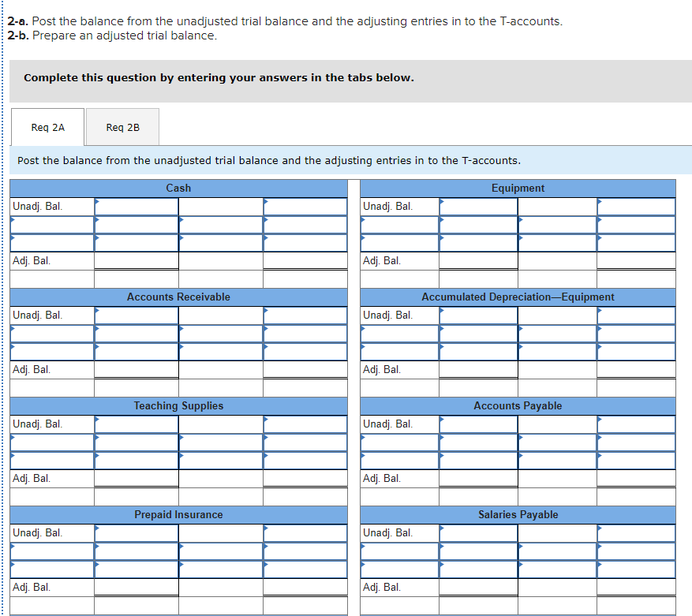692x616 pixels.
Task: Open Accumulated Depreciation second adjustment row debit label dropdown
Action: click(399, 352)
